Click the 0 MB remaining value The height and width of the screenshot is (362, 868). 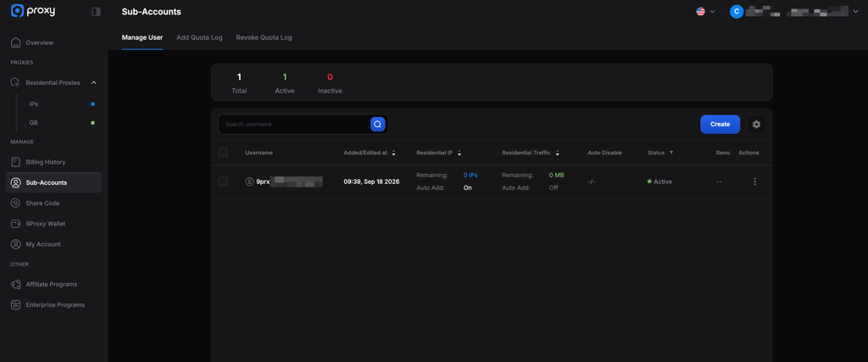tap(556, 175)
